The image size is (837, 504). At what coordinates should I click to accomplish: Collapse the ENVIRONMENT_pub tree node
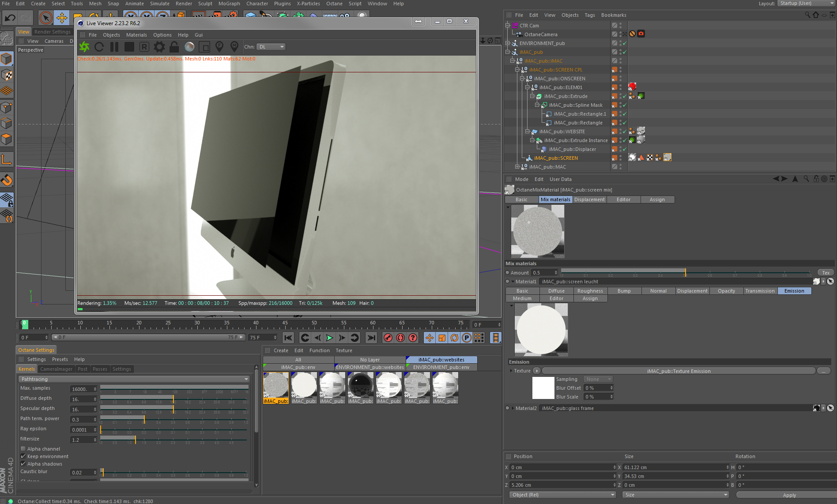(508, 43)
